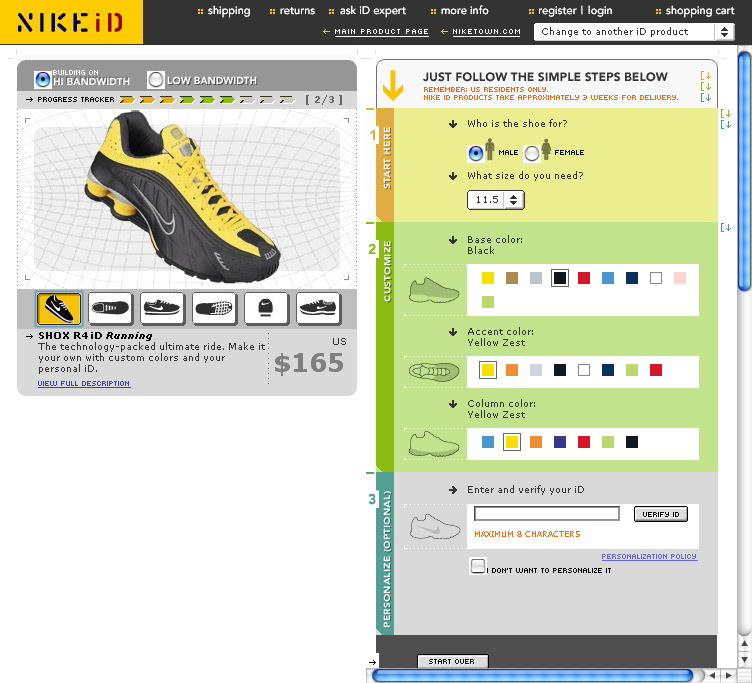Click the personalize shoe diagram icon

click(x=434, y=526)
